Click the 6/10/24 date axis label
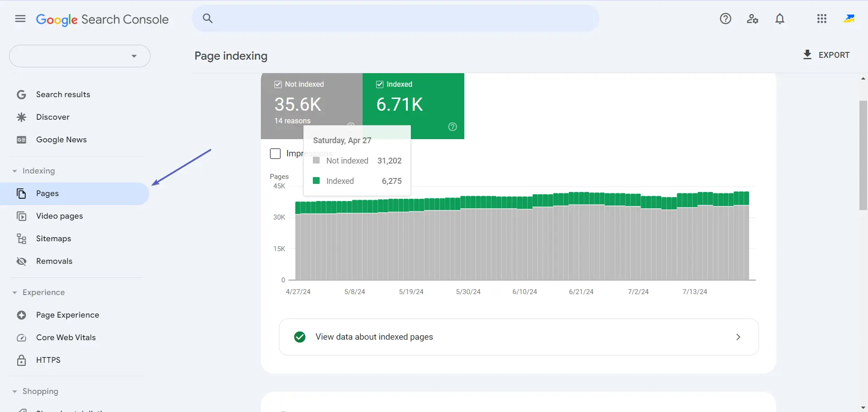Screen dimensions: 868x412 tap(525, 292)
